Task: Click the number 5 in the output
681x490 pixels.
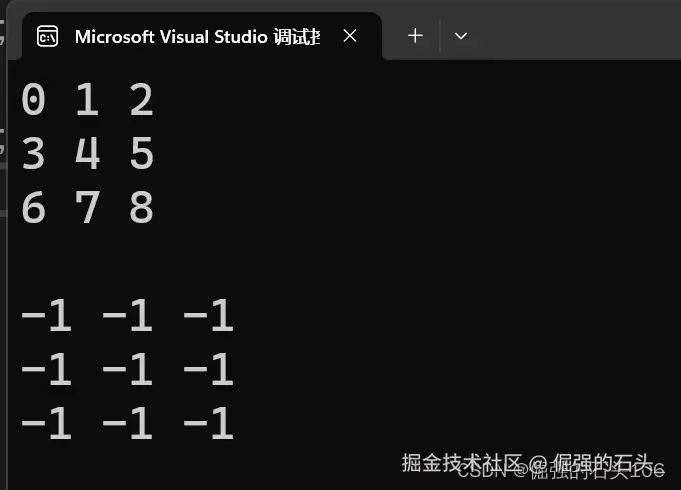Action: [141, 155]
